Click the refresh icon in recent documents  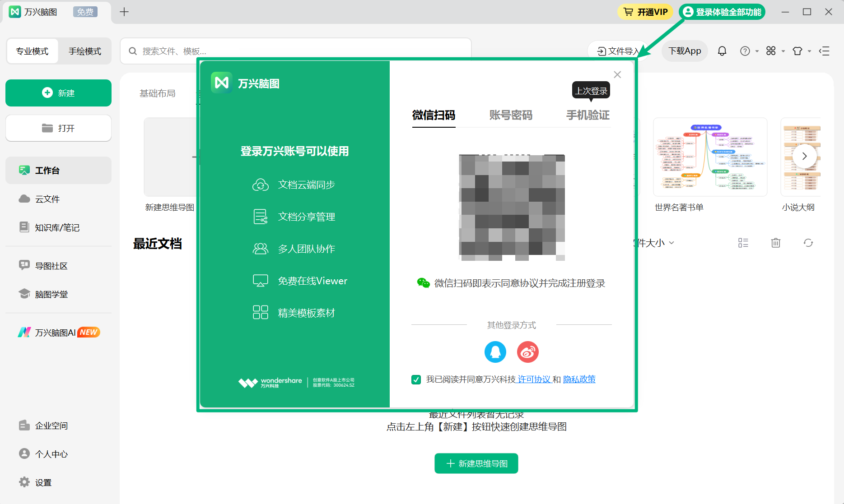click(808, 243)
